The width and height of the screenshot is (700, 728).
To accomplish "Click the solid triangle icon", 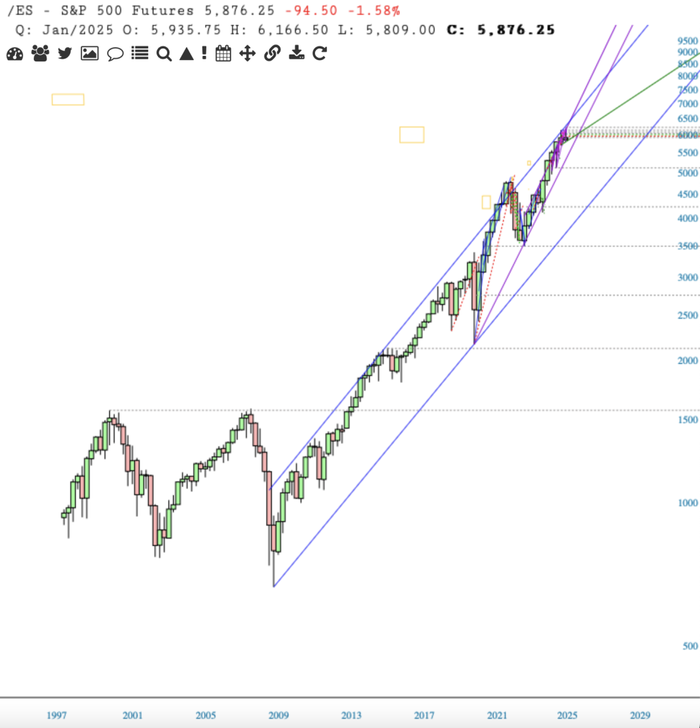I will (x=187, y=53).
